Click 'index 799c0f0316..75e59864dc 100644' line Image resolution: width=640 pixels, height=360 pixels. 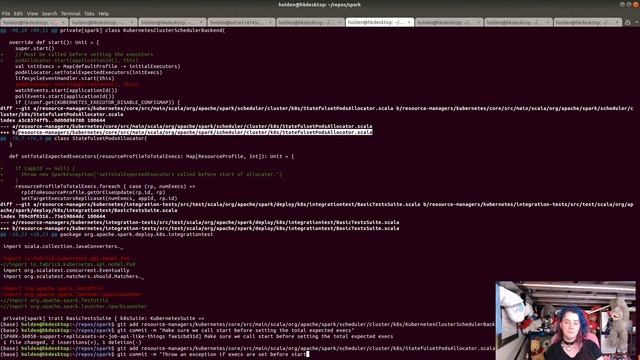[53, 216]
